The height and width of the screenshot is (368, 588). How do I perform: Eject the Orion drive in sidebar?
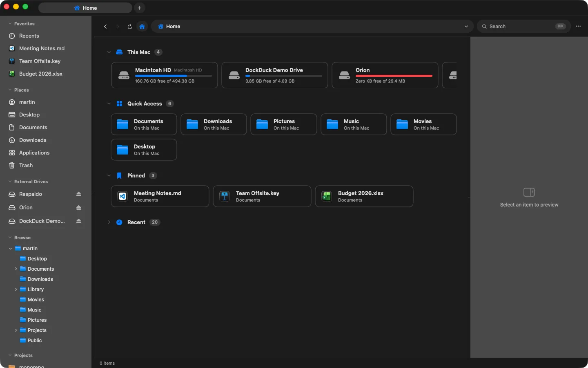pyautogui.click(x=78, y=208)
